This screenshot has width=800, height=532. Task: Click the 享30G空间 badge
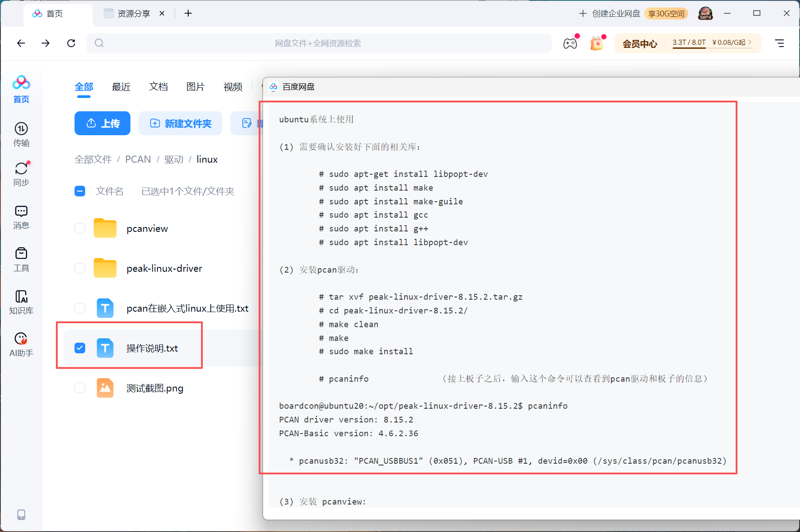(666, 14)
